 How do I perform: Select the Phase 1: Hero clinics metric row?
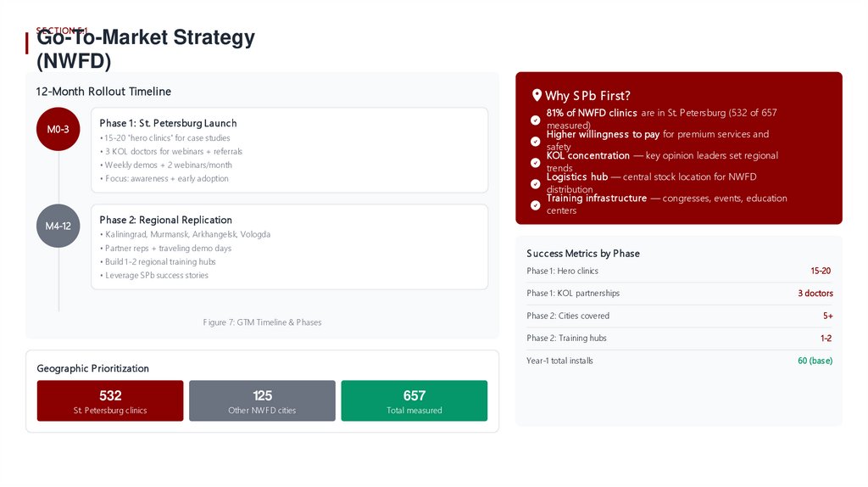pyautogui.click(x=679, y=271)
